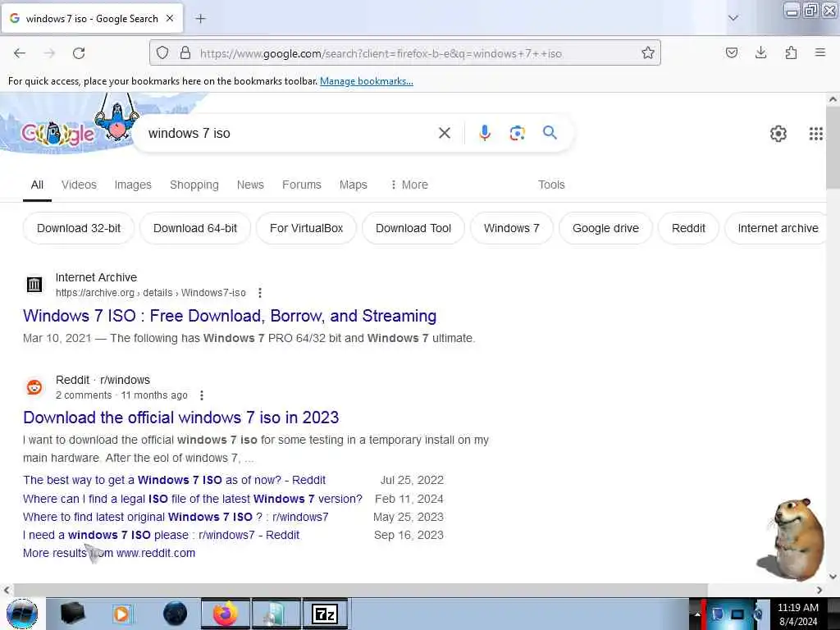Screen dimensions: 840x630
Task: Click the horizontal page scrollbar thumb
Action: (360, 590)
